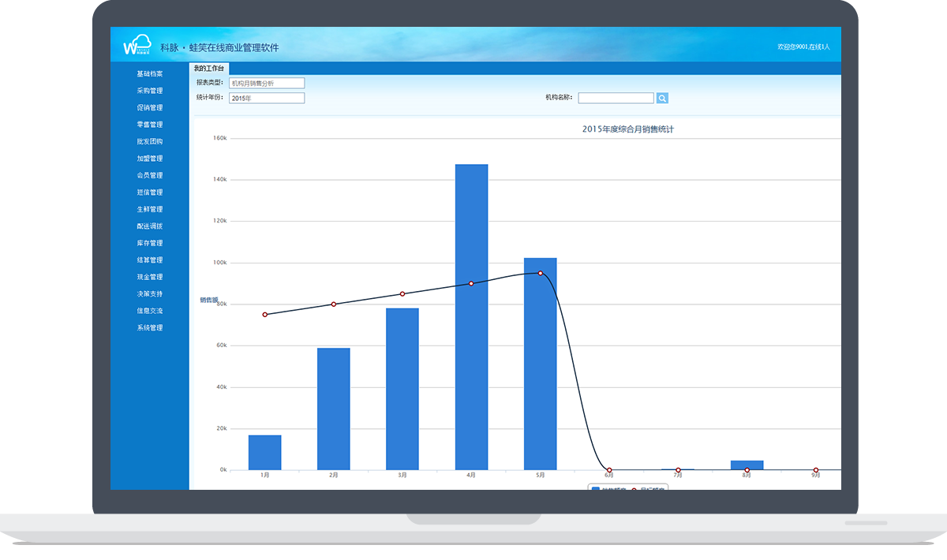The image size is (947, 560).
Task: Open the 报表类型 report type dropdown
Action: (266, 83)
